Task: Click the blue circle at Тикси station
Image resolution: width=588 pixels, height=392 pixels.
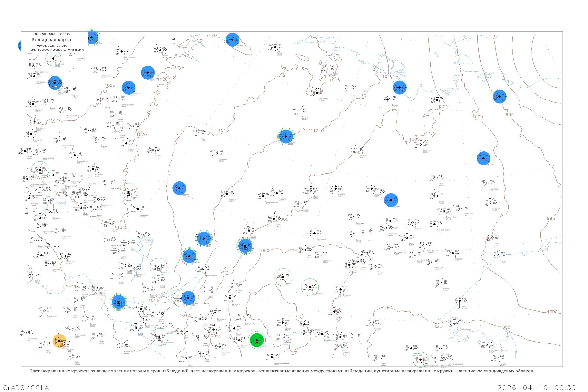Action: 399,87
